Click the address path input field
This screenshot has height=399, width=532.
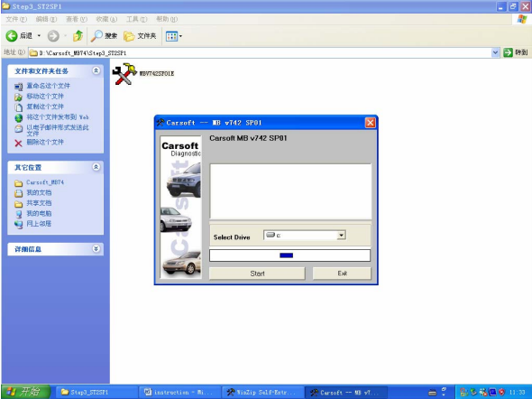coord(260,52)
